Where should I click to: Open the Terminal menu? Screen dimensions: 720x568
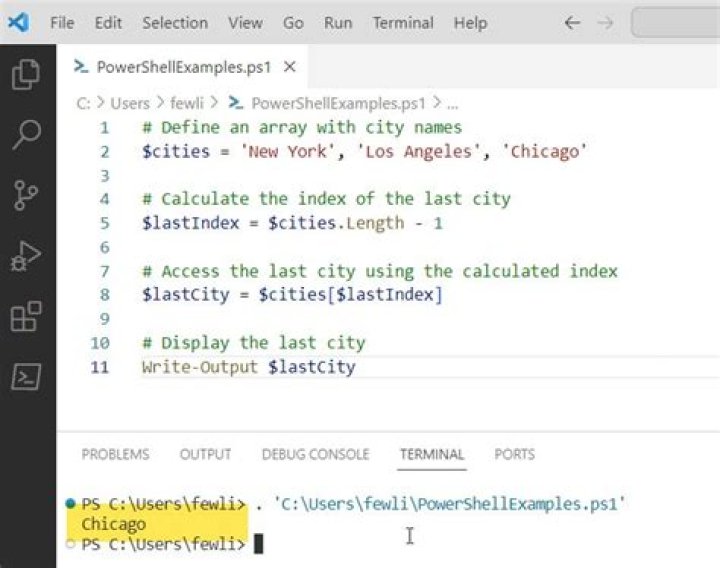[403, 22]
